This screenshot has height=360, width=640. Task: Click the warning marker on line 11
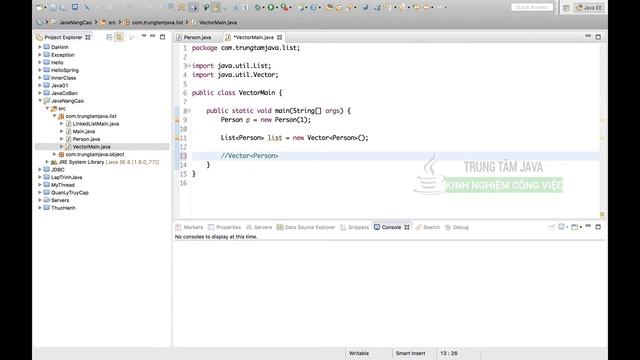[177, 138]
